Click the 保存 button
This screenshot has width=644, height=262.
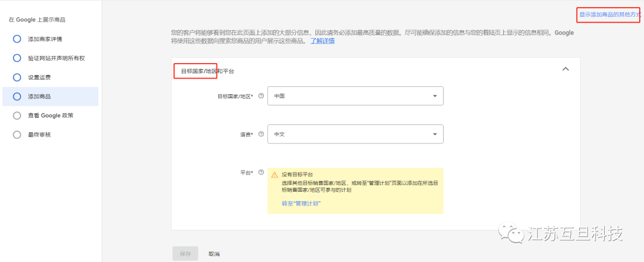tap(185, 254)
